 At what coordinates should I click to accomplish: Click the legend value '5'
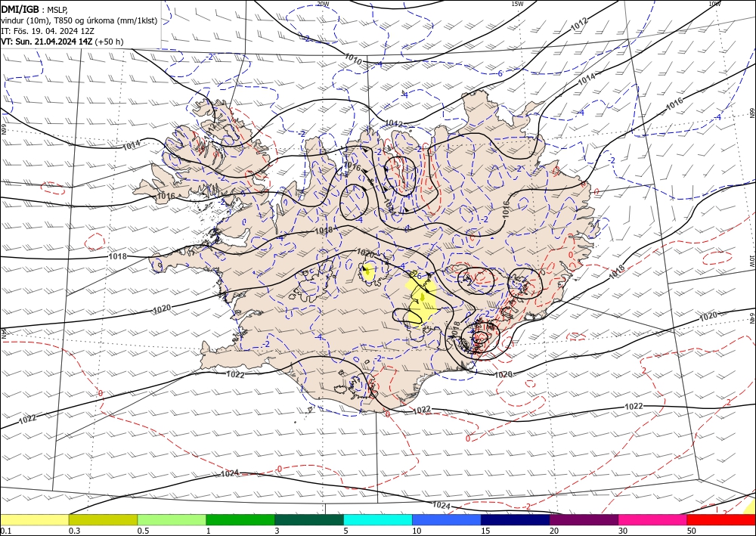(x=345, y=531)
